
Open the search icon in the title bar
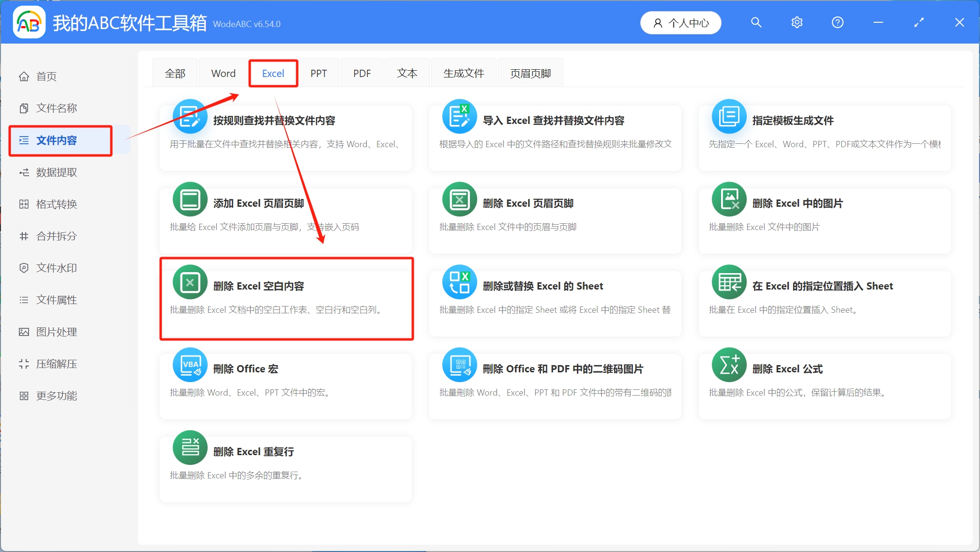point(755,22)
